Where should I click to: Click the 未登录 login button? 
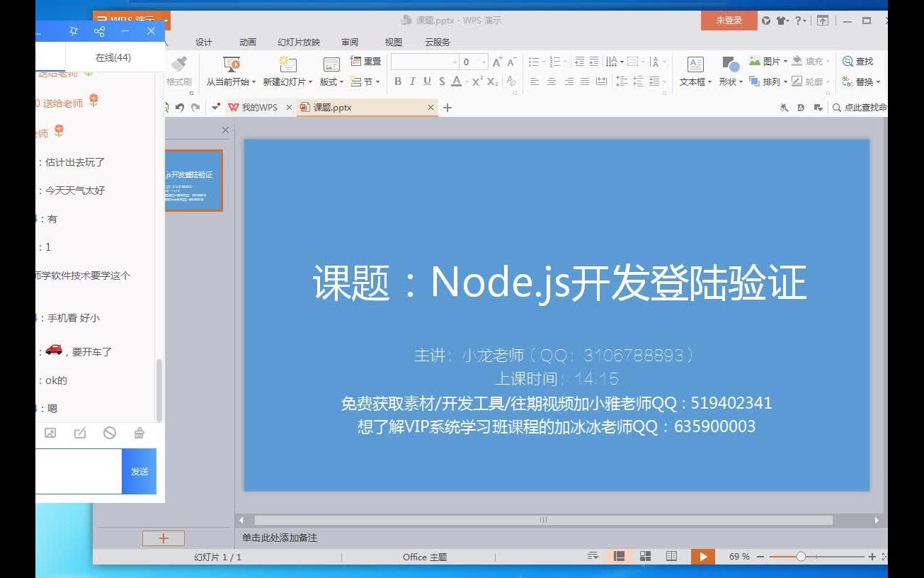coord(729,21)
